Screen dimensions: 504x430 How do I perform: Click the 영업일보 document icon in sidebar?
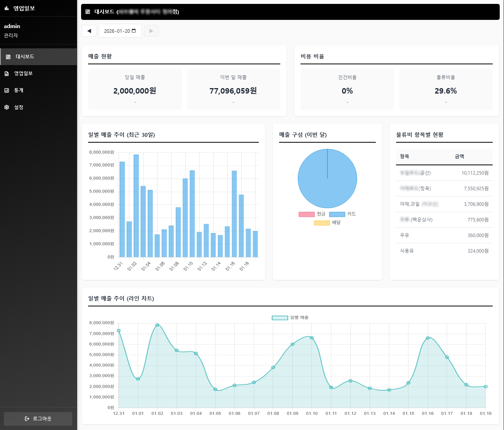pyautogui.click(x=7, y=74)
